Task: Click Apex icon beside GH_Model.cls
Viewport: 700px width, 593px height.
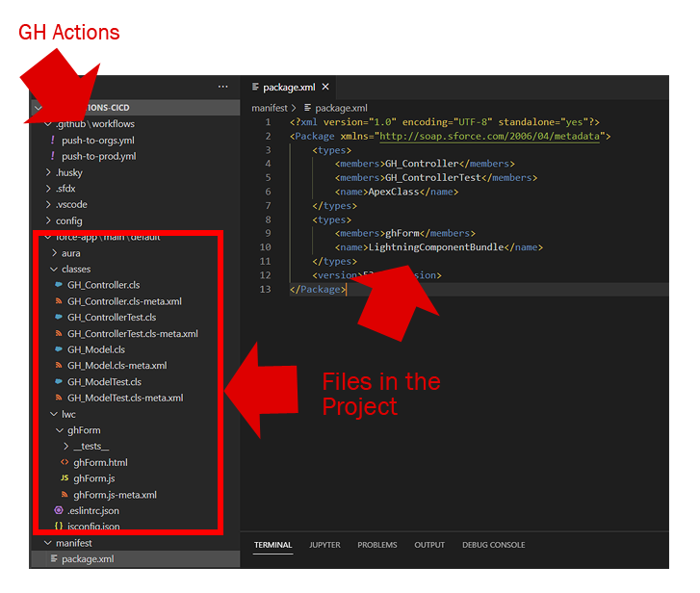Action: point(59,348)
